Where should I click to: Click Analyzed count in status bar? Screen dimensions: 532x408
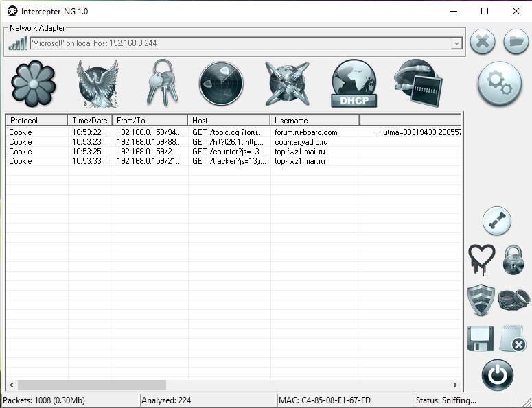tap(166, 400)
